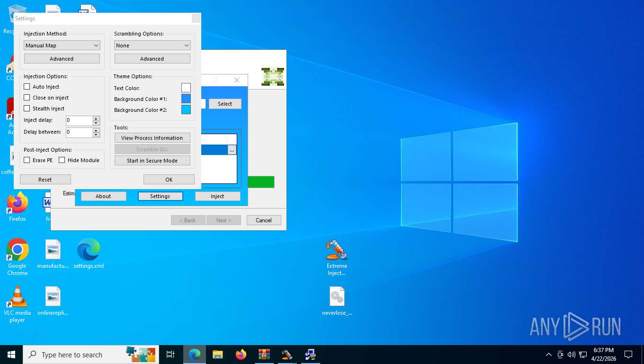644x364 pixels.
Task: Open the Firefox desktop shortcut
Action: coord(18,207)
